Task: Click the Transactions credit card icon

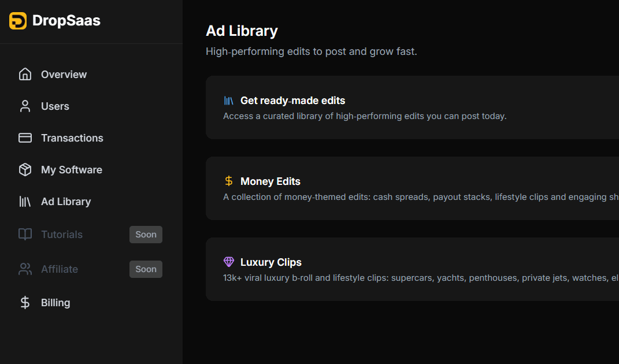Action: pos(25,138)
